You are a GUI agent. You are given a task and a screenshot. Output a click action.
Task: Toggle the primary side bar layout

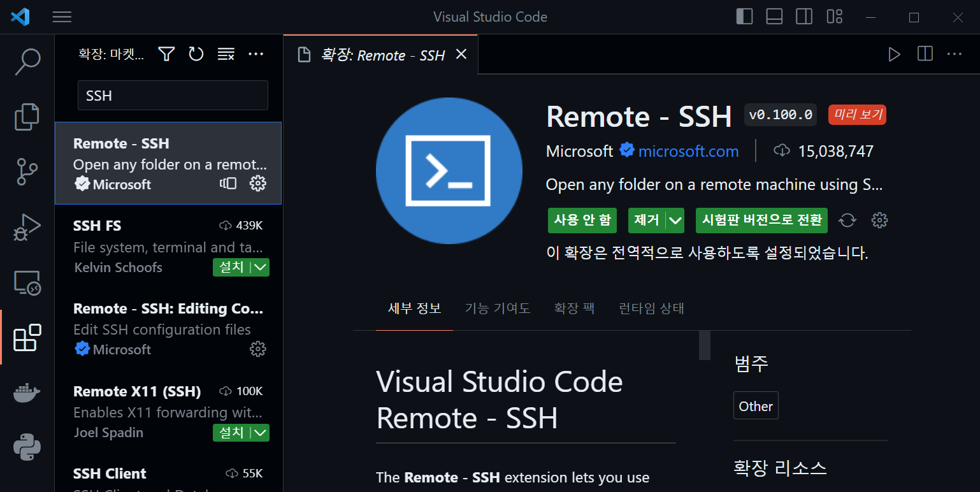[744, 17]
